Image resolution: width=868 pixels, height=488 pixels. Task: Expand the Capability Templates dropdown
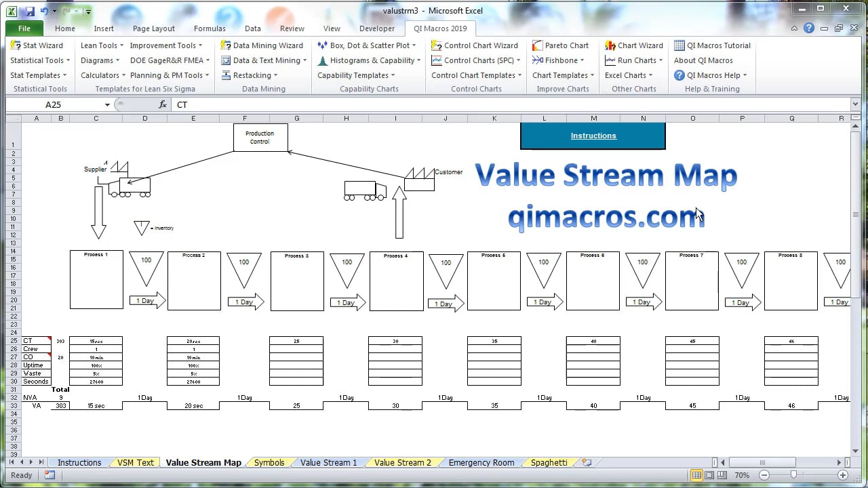click(356, 75)
